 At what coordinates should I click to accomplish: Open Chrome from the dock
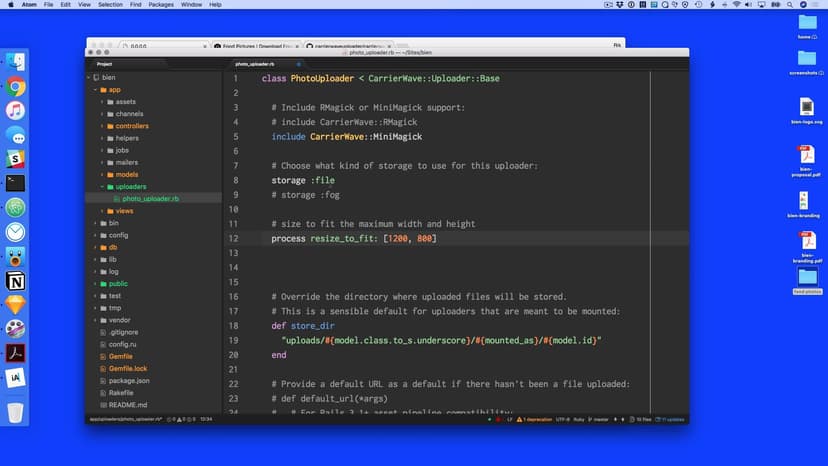tap(15, 87)
